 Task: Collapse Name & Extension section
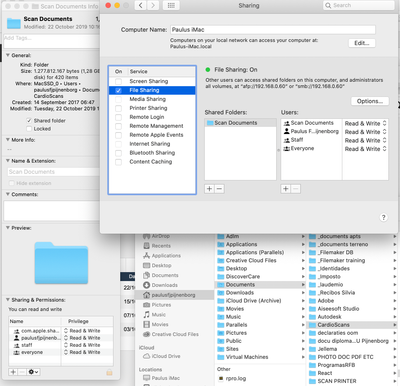tap(8, 161)
